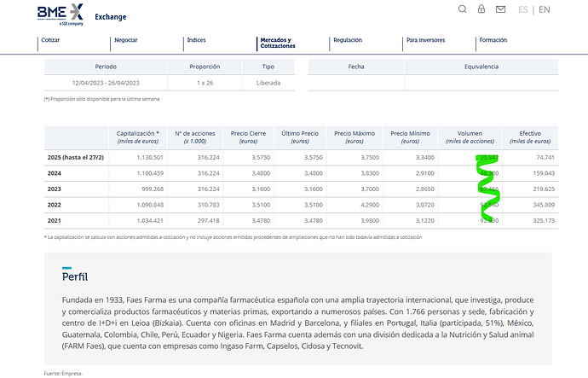The image size is (588, 378).
Task: Click efectivo value 345.809
Action: click(x=544, y=205)
